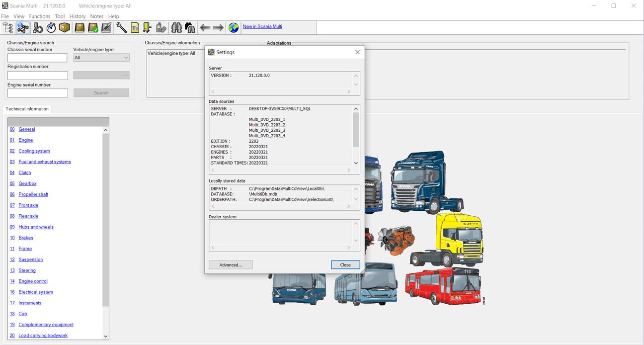Click the forward navigation arrow icon
644x345 pixels.
coord(218,27)
